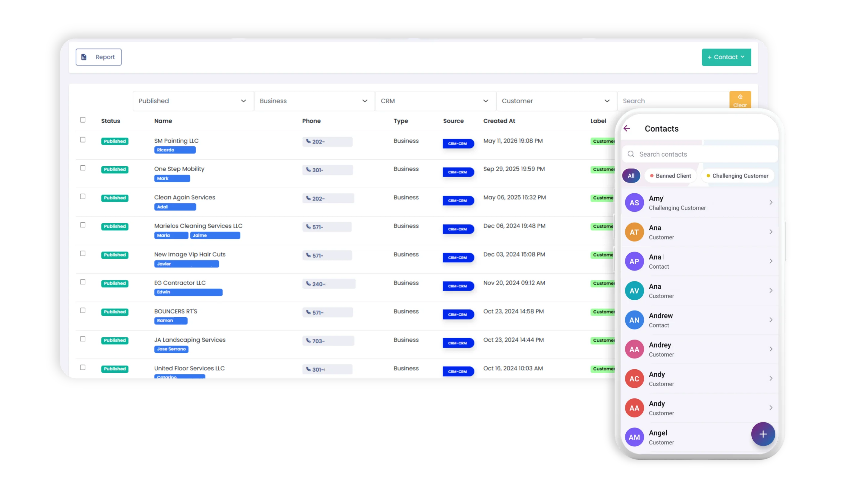
Task: Click the phone icon for SM Painting LLC
Action: pyautogui.click(x=308, y=142)
